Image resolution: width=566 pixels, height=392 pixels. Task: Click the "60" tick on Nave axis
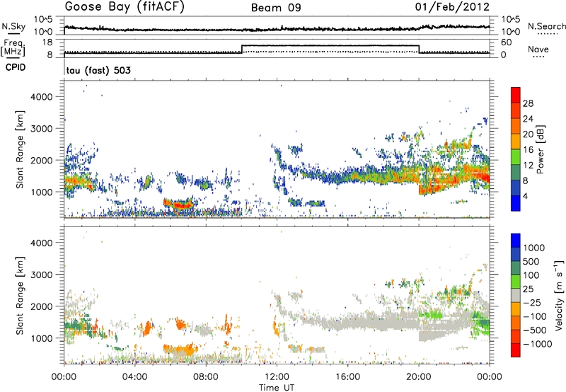tap(506, 42)
